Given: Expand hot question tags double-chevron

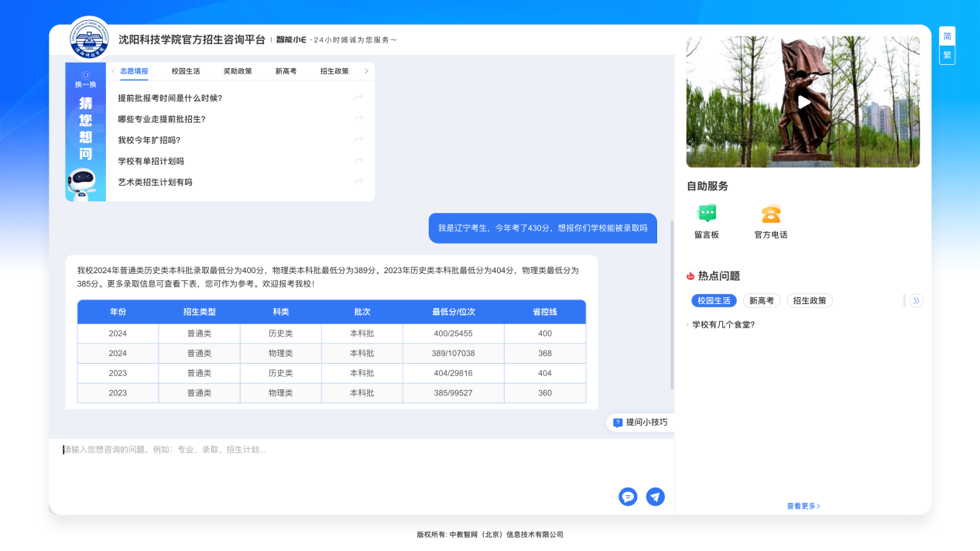Looking at the screenshot, I should 917,301.
